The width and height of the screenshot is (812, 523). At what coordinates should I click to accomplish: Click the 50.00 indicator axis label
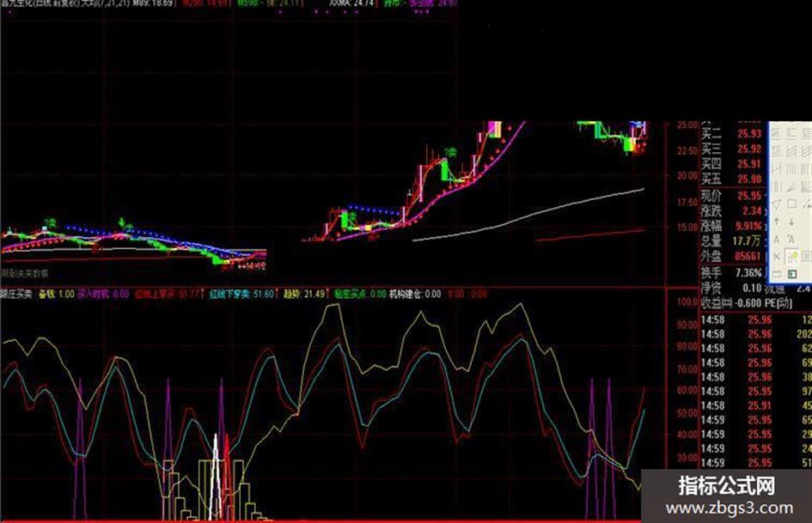tap(687, 413)
